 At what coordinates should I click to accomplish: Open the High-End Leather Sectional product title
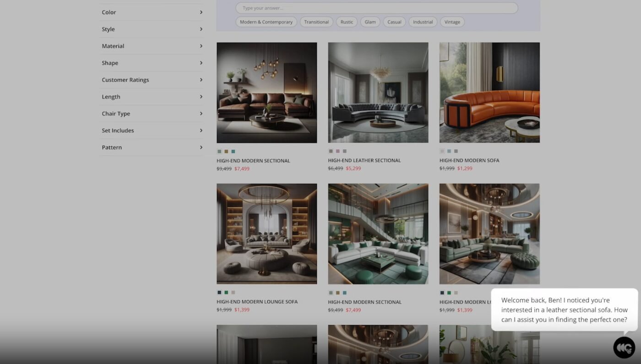coord(364,161)
